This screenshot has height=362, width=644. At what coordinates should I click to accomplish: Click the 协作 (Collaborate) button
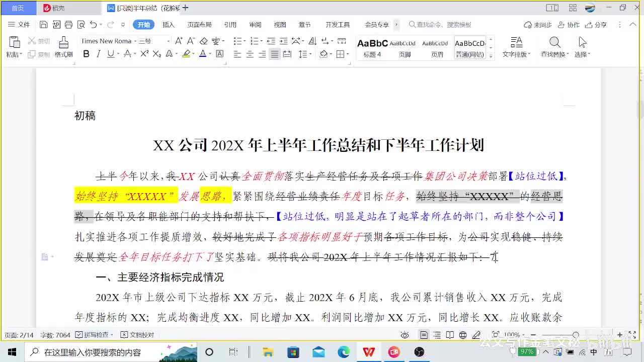point(569,25)
